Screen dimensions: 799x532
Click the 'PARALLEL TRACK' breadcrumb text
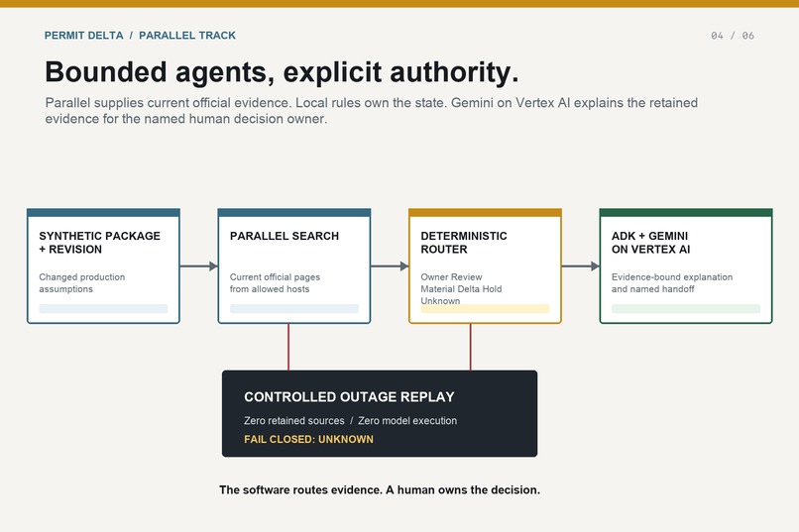187,36
